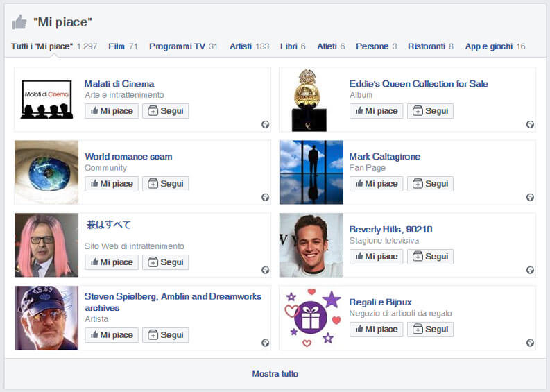Click the pink-wig portrait thumbnail
The height and width of the screenshot is (392, 550).
click(46, 245)
